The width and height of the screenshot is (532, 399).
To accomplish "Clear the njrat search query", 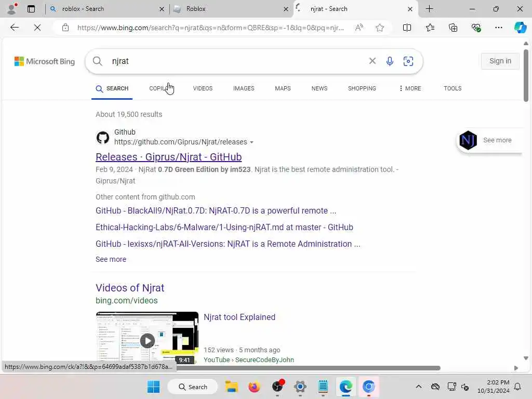I will (372, 61).
